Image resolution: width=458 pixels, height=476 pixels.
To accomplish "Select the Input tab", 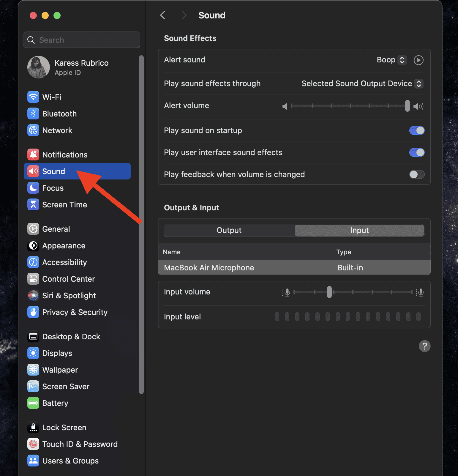I will (x=359, y=230).
